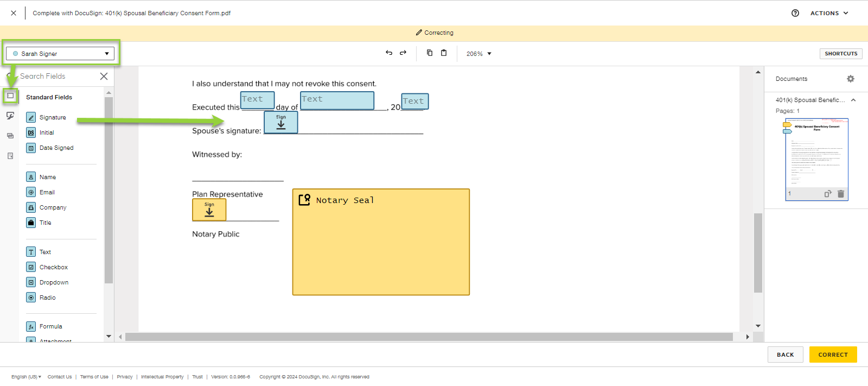Clear the Search Fields box
The height and width of the screenshot is (386, 868).
104,77
